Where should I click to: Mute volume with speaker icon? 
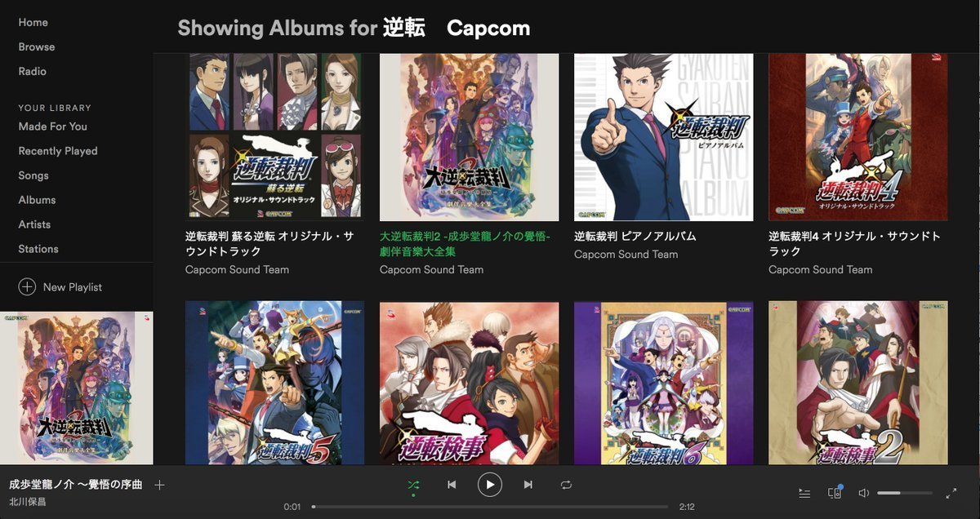pos(864,493)
